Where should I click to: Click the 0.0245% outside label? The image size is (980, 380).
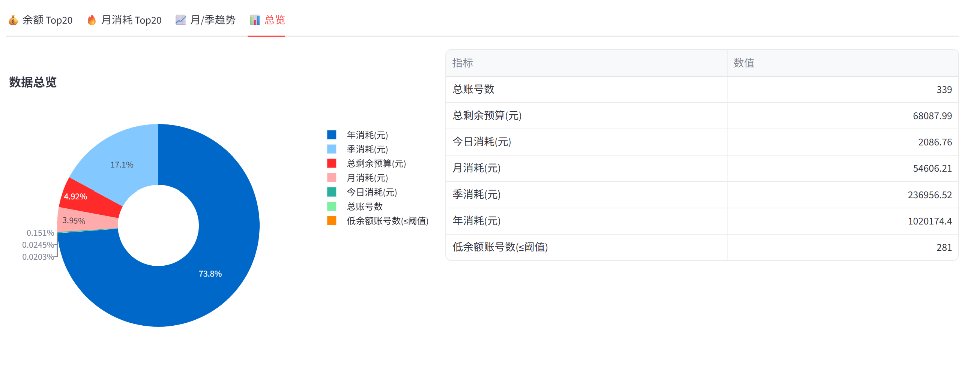point(38,245)
